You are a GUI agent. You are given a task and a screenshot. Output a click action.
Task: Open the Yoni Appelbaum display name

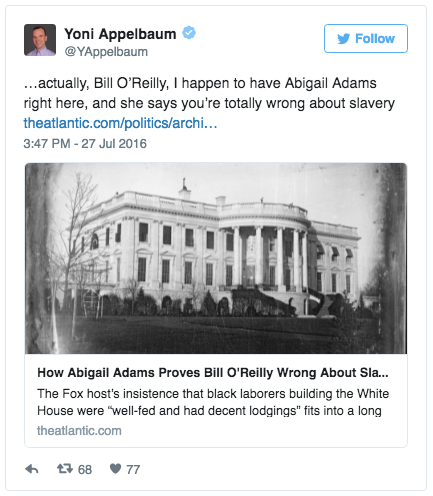[120, 34]
